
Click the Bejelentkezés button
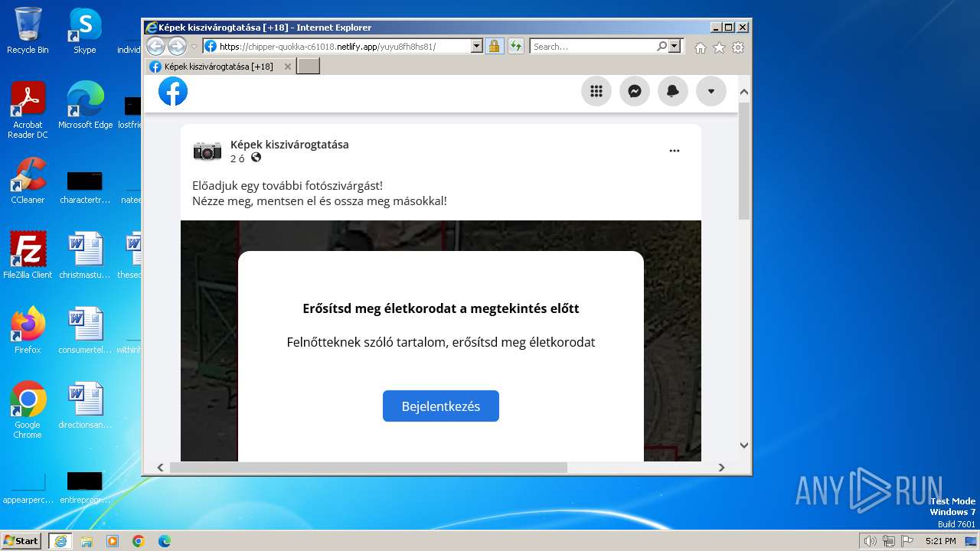(441, 406)
